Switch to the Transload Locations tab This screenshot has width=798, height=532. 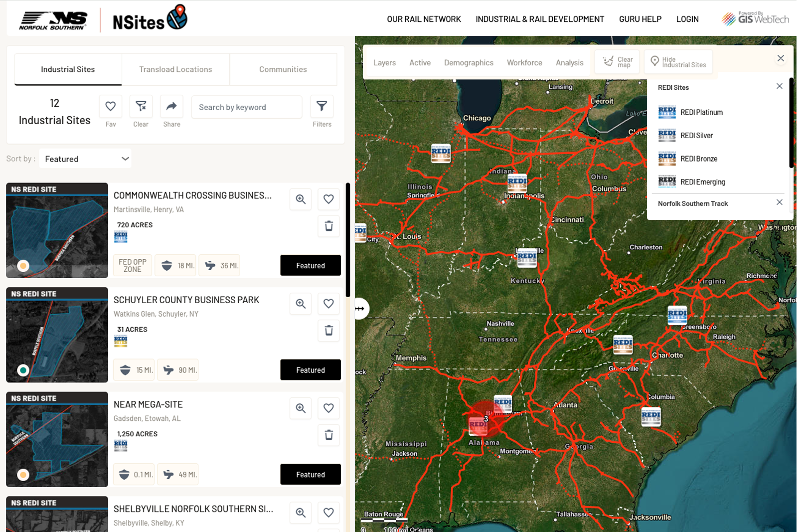tap(175, 69)
